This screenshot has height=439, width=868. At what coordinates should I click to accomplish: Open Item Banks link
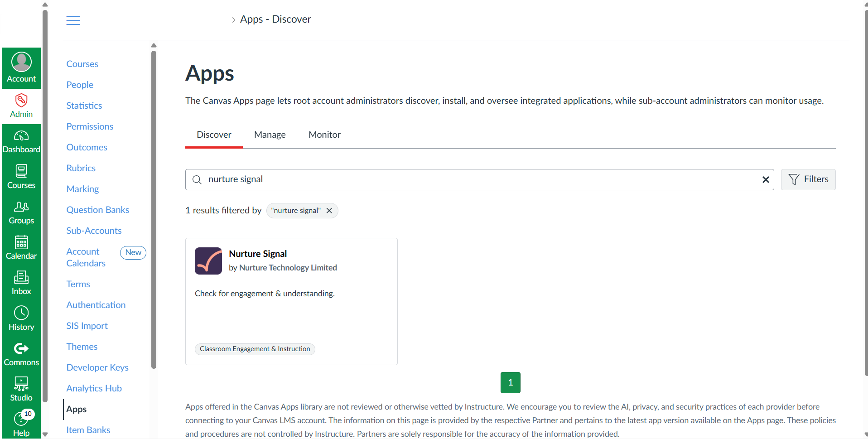pos(88,430)
